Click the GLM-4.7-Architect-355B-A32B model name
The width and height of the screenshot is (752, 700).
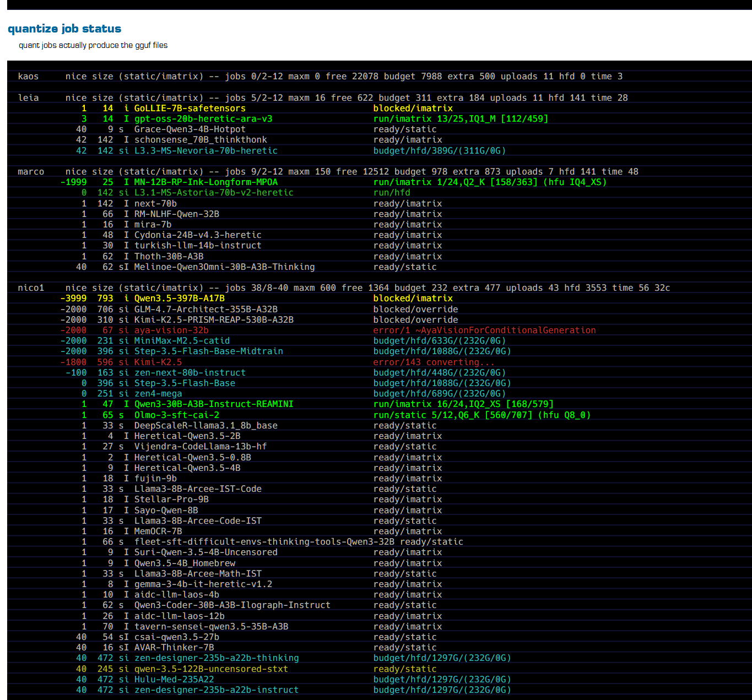pos(206,310)
